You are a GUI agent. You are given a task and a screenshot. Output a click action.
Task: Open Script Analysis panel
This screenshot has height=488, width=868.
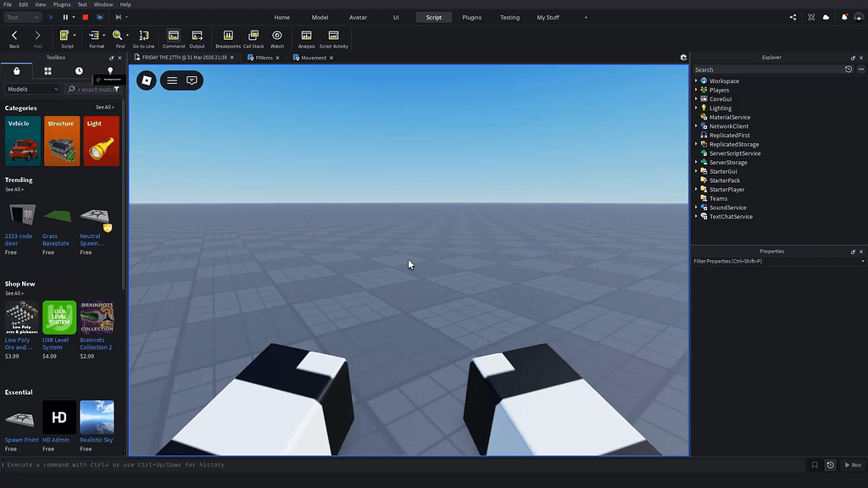[306, 39]
